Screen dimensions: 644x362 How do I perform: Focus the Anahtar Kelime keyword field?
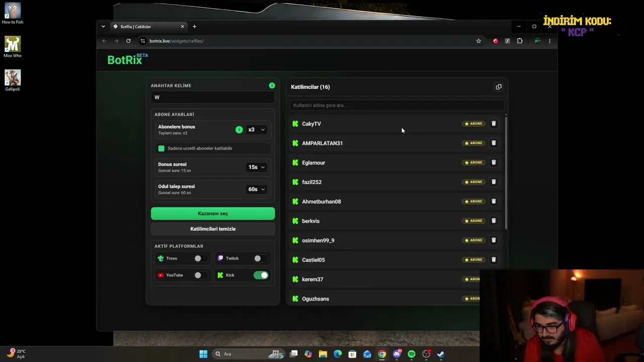coord(213,98)
